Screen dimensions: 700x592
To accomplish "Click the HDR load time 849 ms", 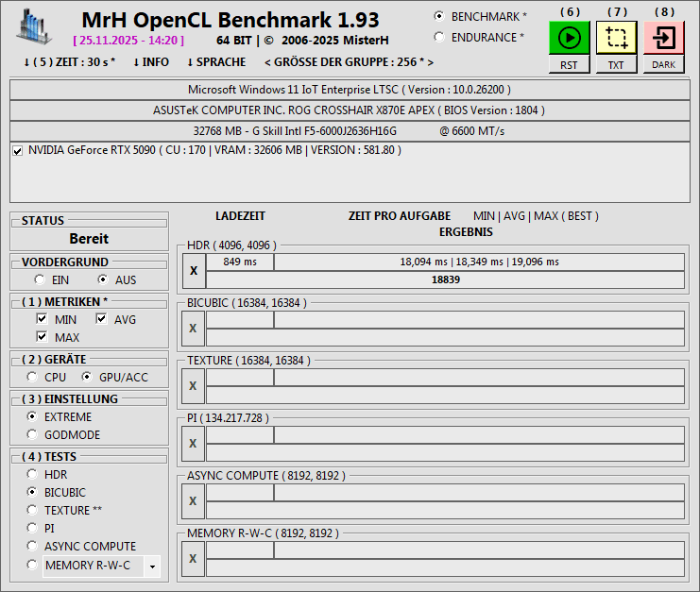I will point(240,262).
